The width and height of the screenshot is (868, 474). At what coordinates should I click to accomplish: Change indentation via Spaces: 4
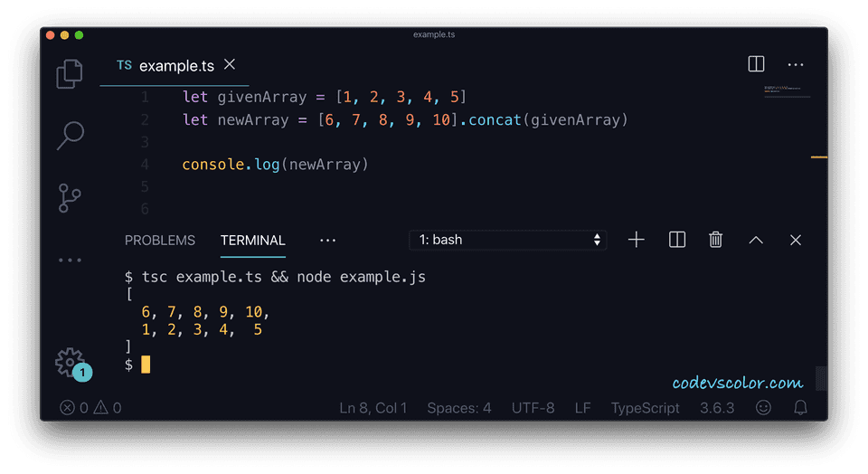point(459,408)
